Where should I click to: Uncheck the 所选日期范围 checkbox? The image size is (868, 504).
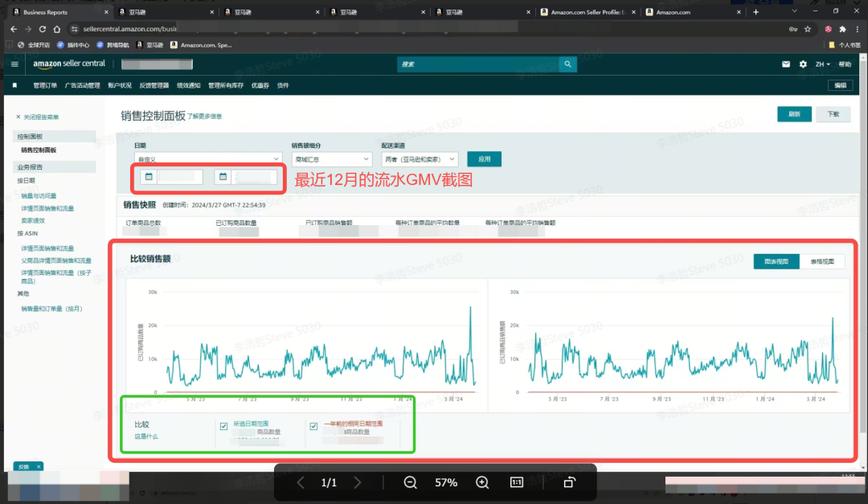[223, 426]
